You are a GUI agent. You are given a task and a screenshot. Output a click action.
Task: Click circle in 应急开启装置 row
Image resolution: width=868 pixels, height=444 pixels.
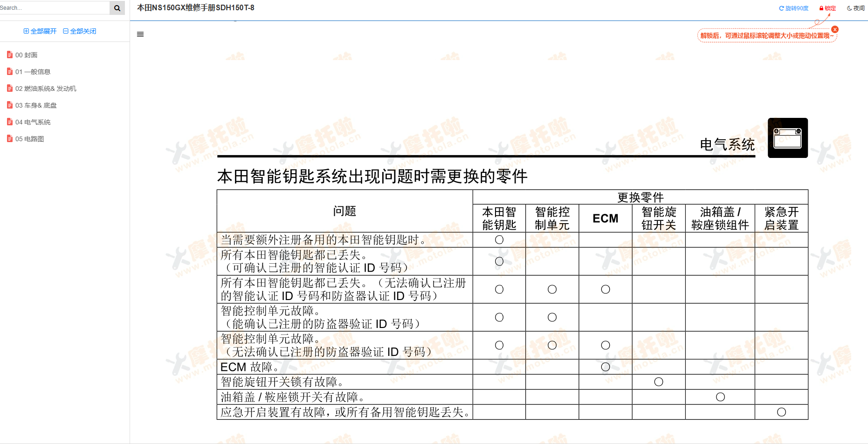pos(782,412)
